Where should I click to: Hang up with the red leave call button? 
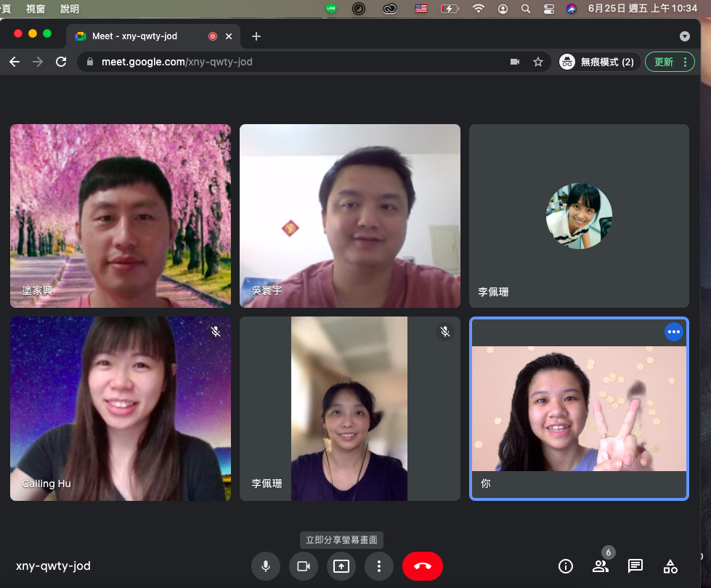pyautogui.click(x=422, y=566)
